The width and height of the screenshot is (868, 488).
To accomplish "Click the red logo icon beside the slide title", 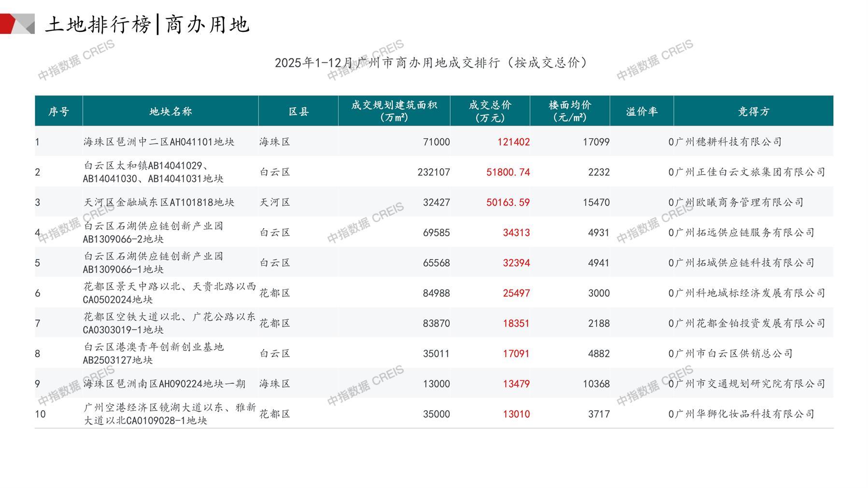I will pyautogui.click(x=16, y=24).
